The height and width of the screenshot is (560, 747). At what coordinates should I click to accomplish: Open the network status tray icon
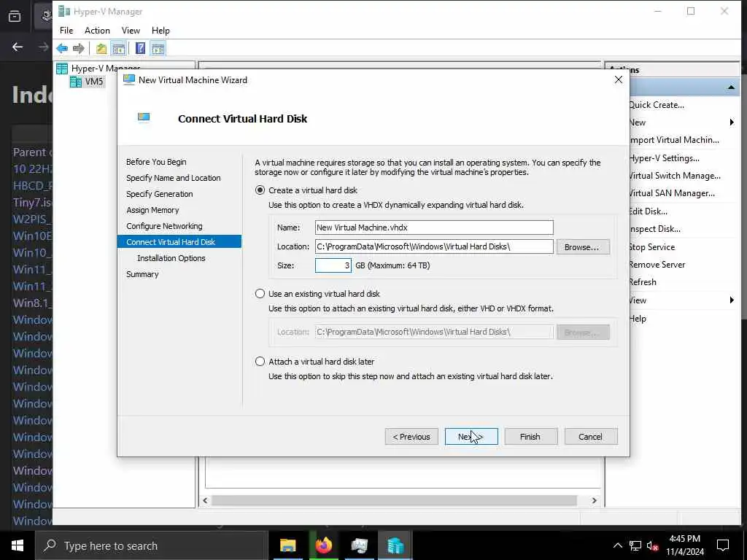point(635,545)
